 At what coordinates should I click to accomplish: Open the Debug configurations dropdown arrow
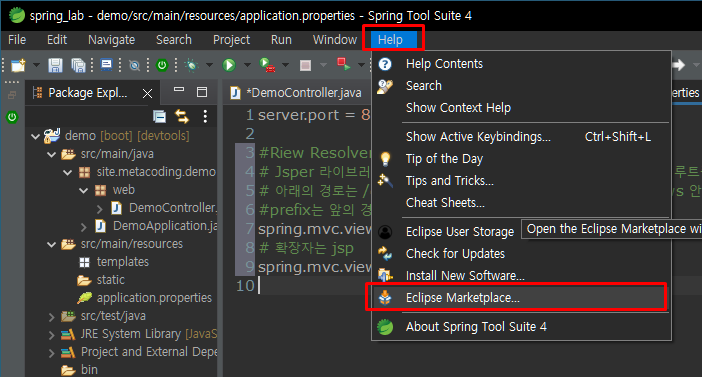click(209, 65)
